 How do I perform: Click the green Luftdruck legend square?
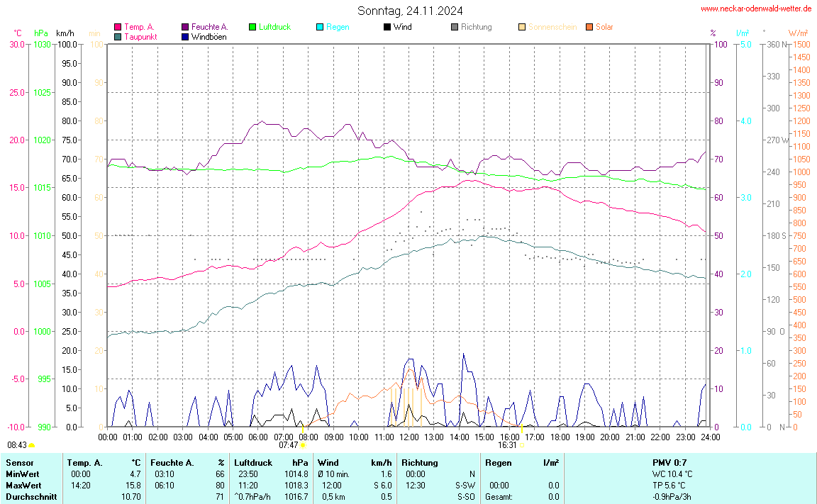(x=252, y=27)
